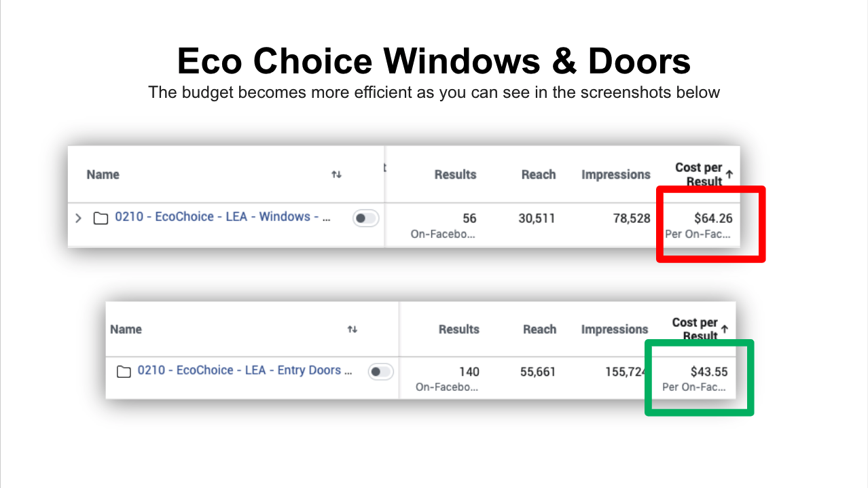
Task: Open the 0210 EcoChoice LEA Entry Doors campaign link
Action: coord(245,370)
